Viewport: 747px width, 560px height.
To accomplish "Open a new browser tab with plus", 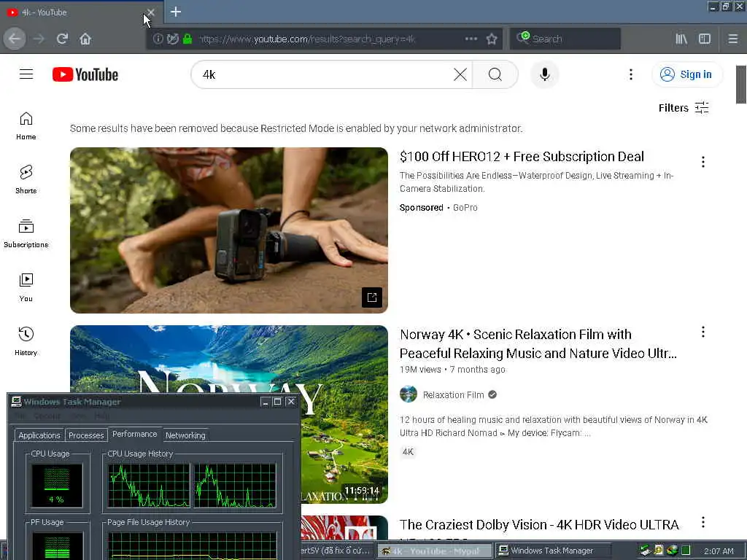I will coord(176,12).
